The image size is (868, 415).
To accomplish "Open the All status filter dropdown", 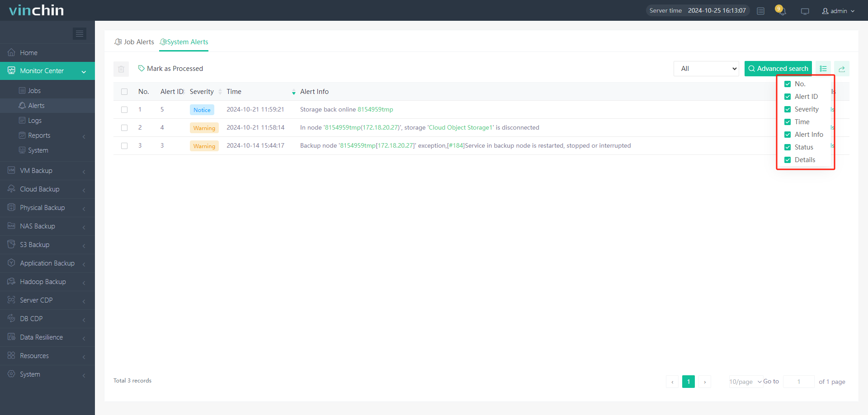I will (x=706, y=69).
